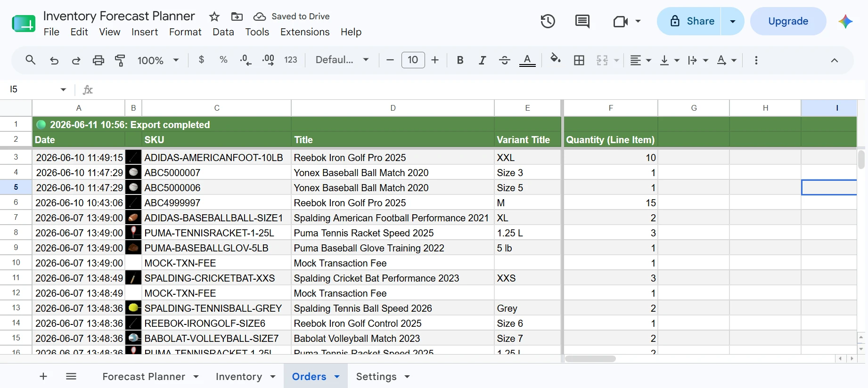868x388 pixels.
Task: Format as percent
Action: click(223, 60)
